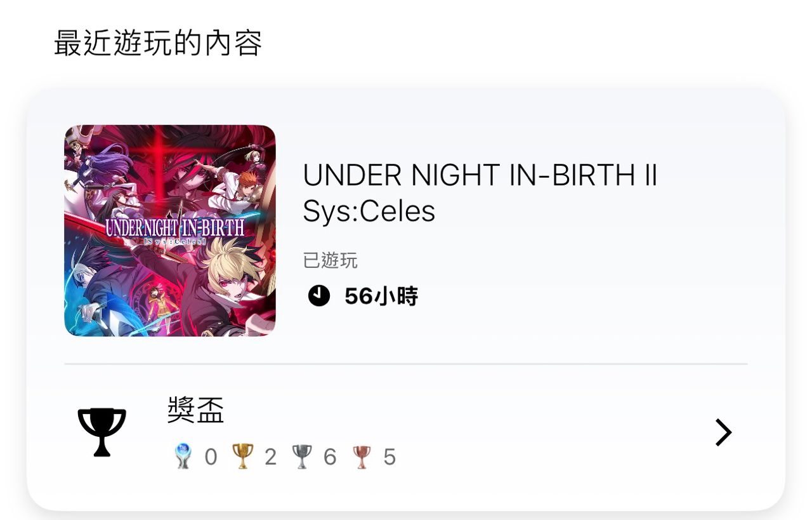Click the divider line above the trophy row
The image size is (812, 520).
point(406,364)
